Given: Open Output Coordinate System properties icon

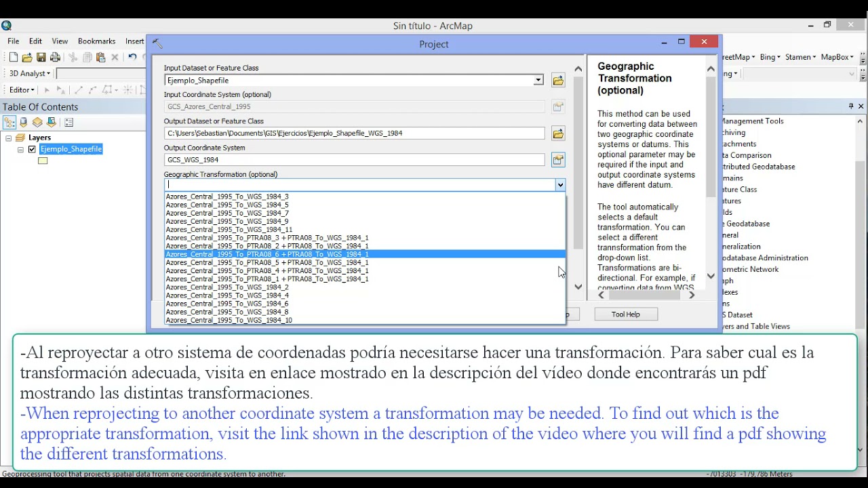Looking at the screenshot, I should tap(558, 160).
